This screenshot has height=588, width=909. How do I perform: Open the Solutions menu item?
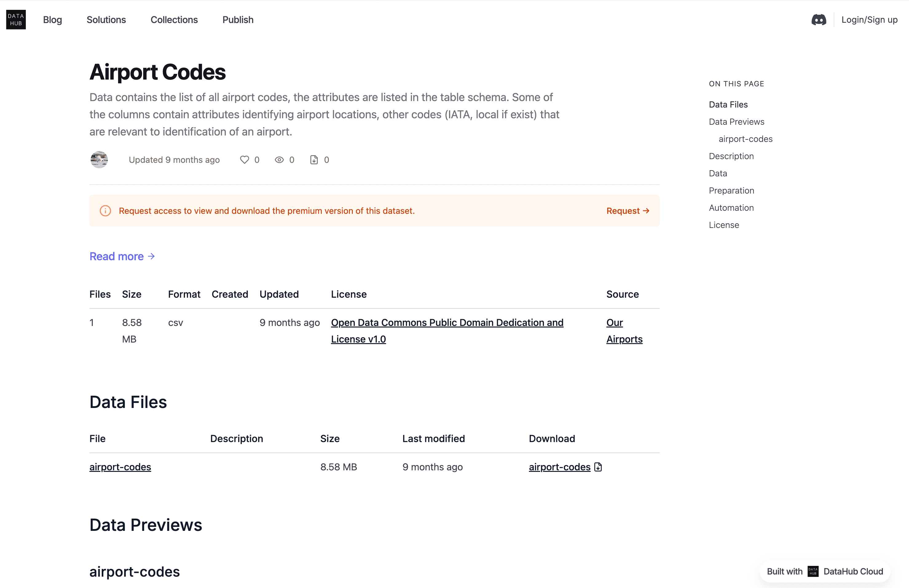(x=106, y=20)
